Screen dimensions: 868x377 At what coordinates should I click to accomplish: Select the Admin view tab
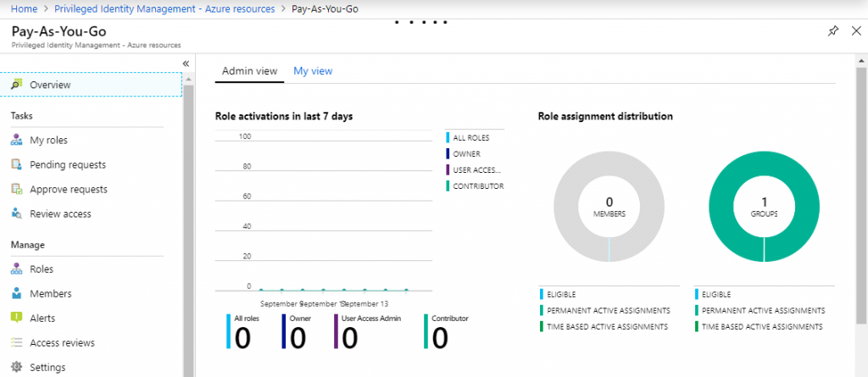[250, 71]
